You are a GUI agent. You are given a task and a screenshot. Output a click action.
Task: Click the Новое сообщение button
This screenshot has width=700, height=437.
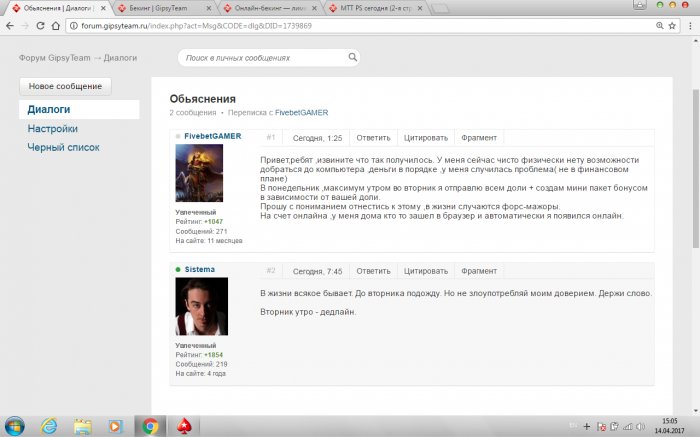(x=65, y=86)
